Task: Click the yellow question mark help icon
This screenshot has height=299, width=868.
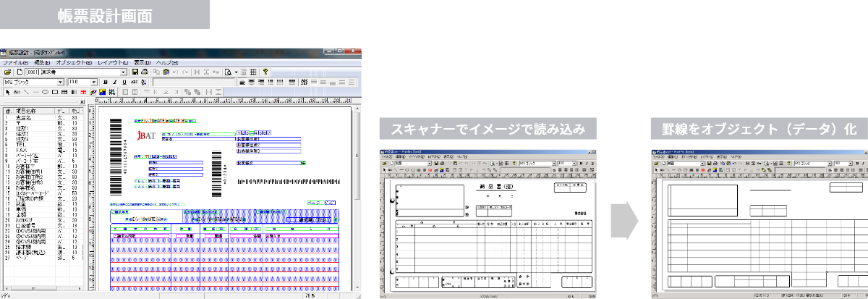Action: (x=265, y=72)
